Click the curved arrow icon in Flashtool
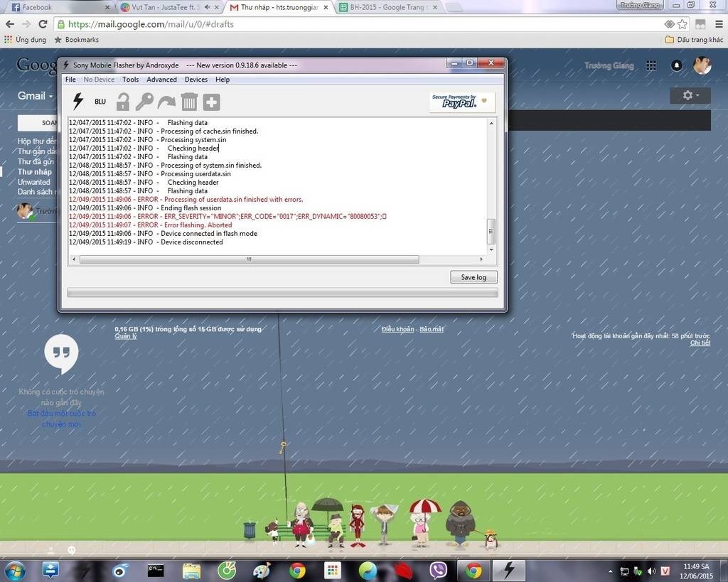 tap(166, 102)
